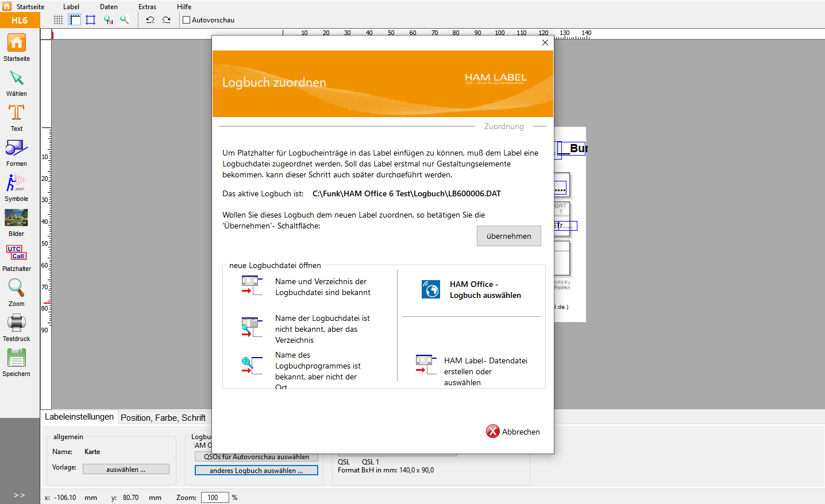825x504 pixels.
Task: Click the HAM Label Datendatei icon
Action: pos(426,364)
